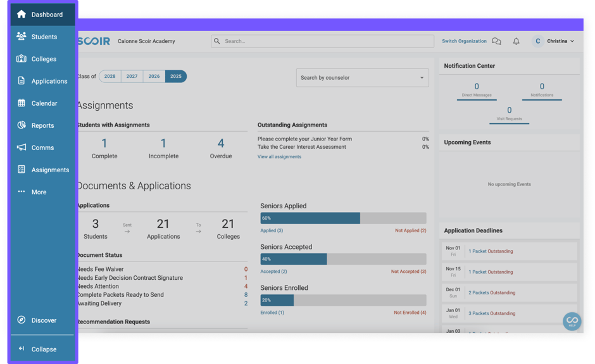Click the Reports pie chart icon
The height and width of the screenshot is (364, 595).
coord(22,125)
